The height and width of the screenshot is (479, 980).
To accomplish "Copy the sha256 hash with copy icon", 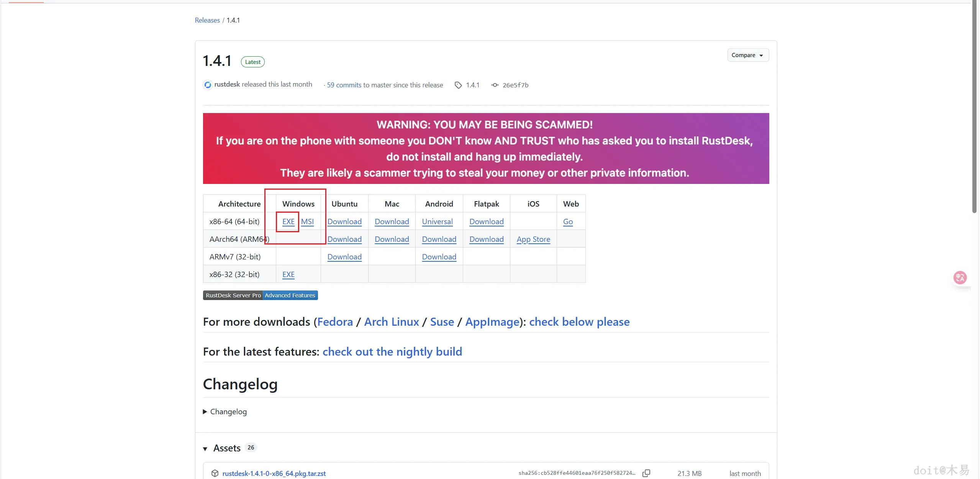I will [x=646, y=473].
